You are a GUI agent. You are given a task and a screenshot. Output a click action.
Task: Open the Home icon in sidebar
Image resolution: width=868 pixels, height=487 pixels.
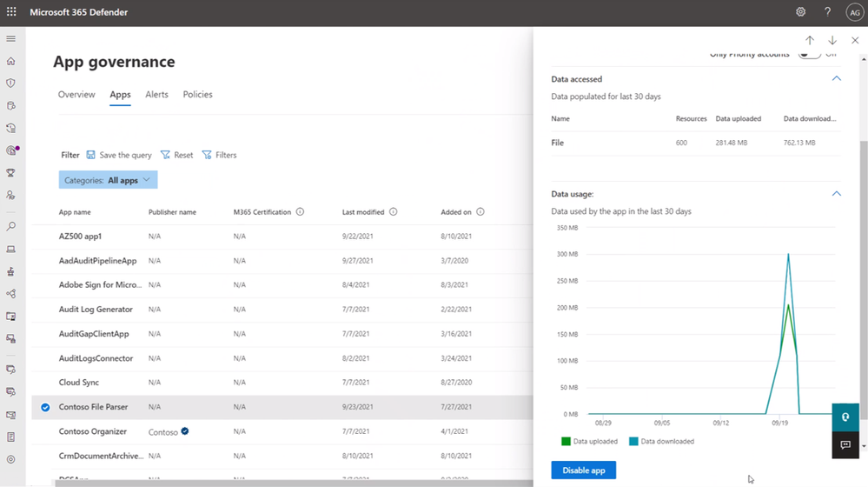(10, 61)
